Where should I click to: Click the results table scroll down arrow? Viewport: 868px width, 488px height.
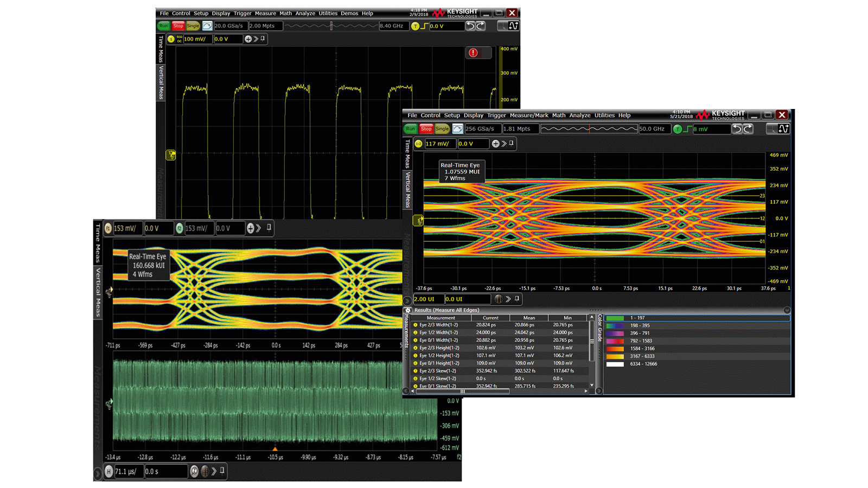point(592,385)
